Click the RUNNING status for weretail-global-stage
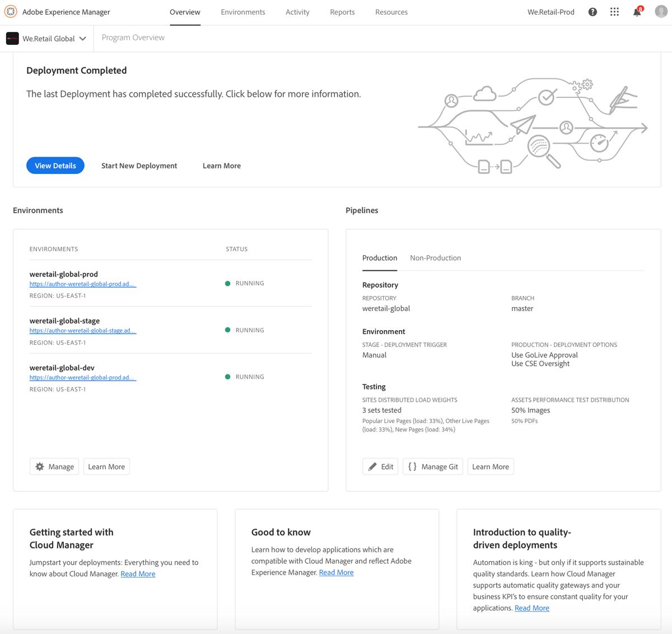Viewport: 672px width, 634px height. (250, 330)
